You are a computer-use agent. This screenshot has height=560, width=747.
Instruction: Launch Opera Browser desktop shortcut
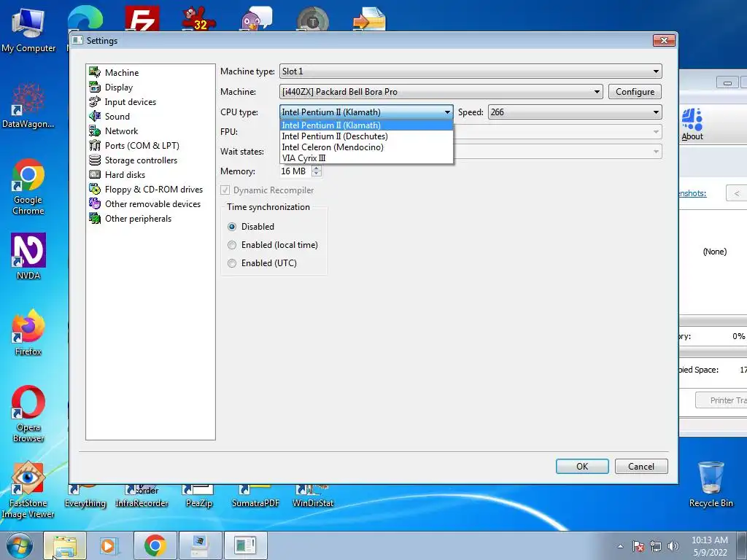point(28,413)
